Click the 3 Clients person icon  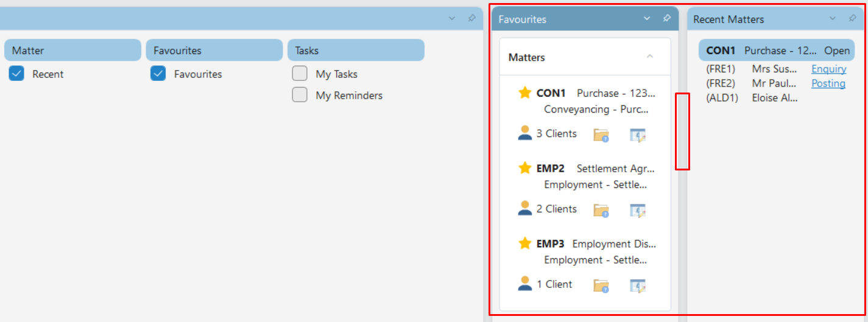tap(524, 133)
